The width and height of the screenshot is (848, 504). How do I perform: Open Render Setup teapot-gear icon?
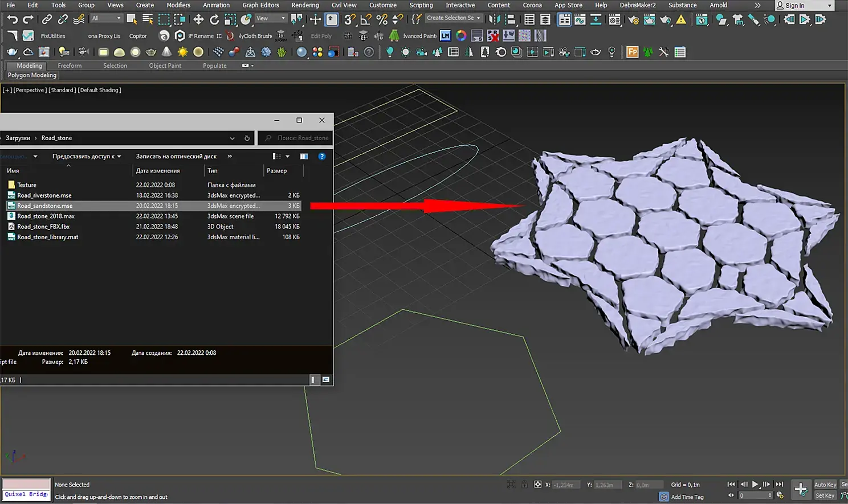pyautogui.click(x=633, y=20)
